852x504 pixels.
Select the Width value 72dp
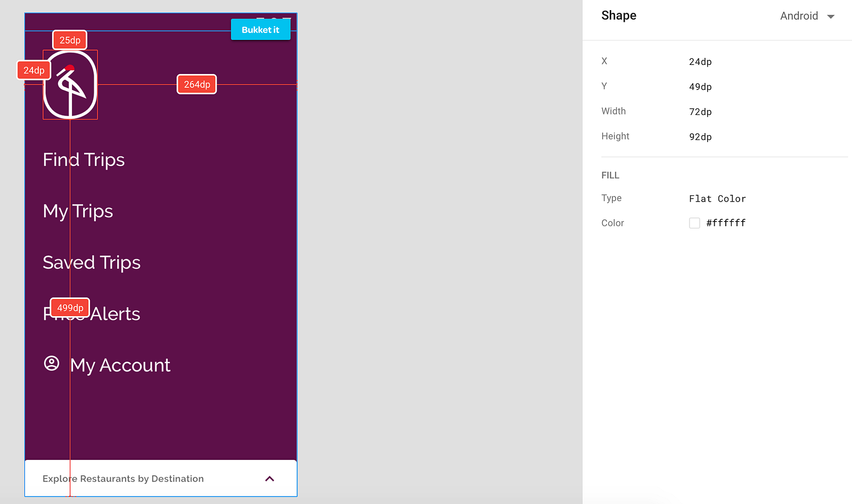coord(700,112)
